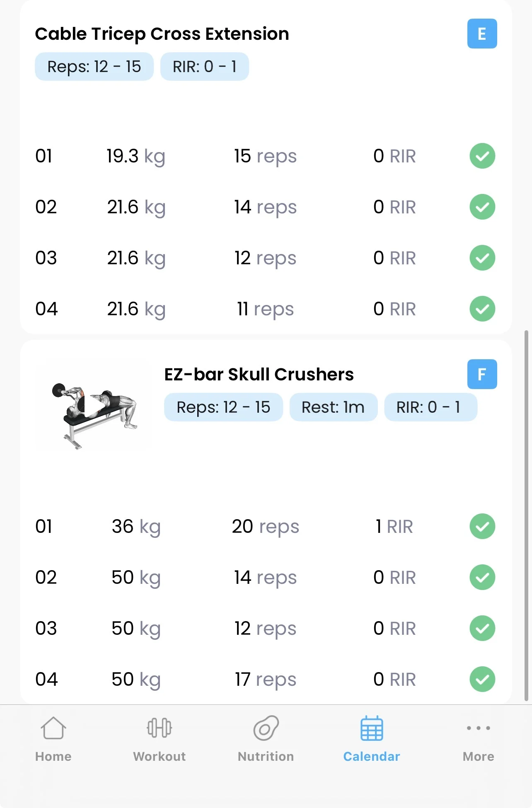The height and width of the screenshot is (808, 532).
Task: Open the Nutrition avocado icon
Action: tap(266, 728)
